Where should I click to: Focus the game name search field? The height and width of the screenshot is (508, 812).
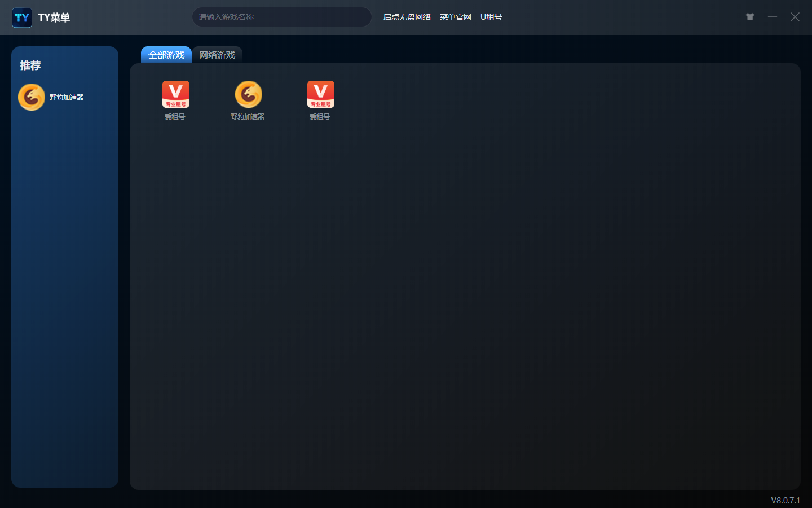click(x=282, y=17)
